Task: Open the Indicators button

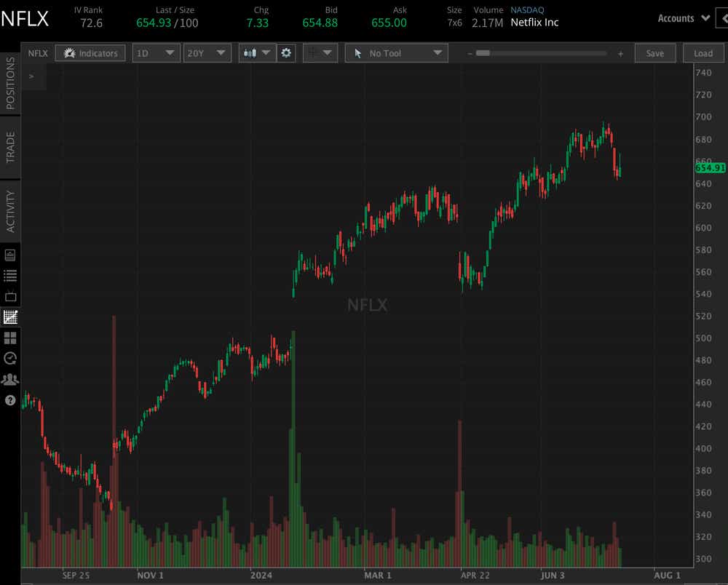Action: click(x=90, y=52)
